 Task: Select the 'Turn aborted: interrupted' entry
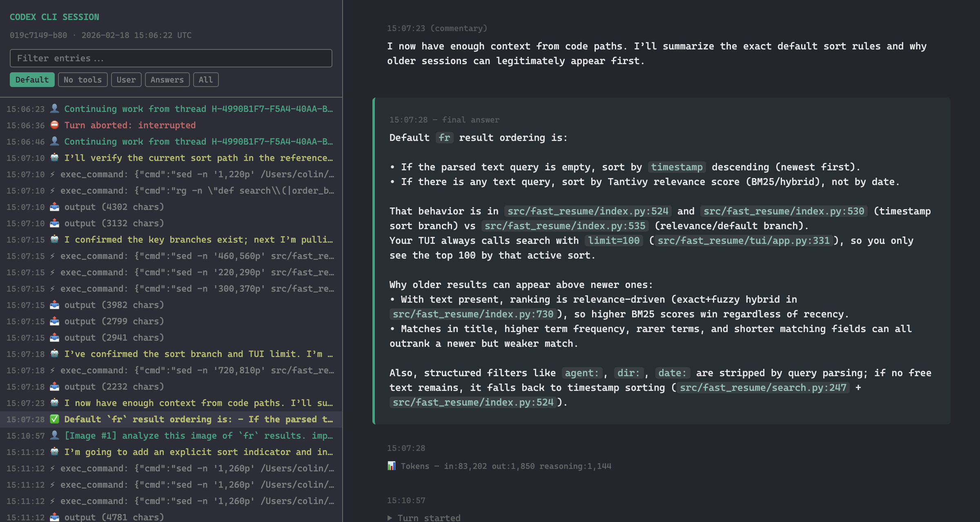pos(171,125)
